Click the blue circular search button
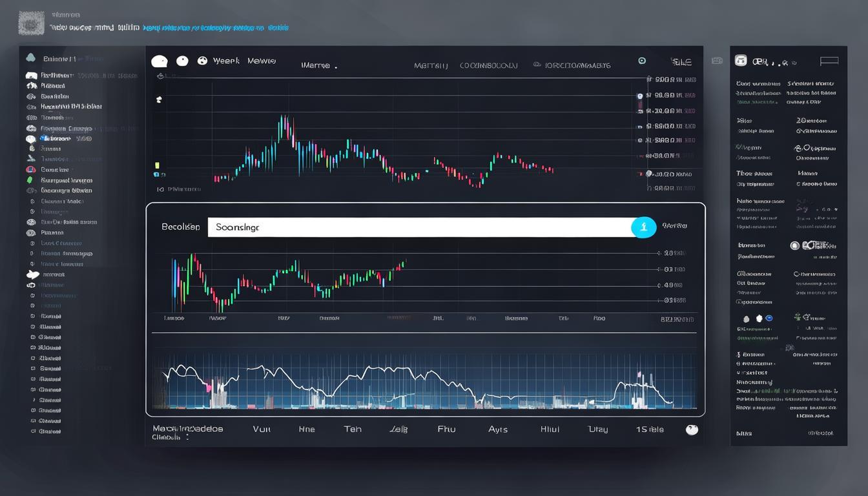The height and width of the screenshot is (496, 868). point(644,227)
